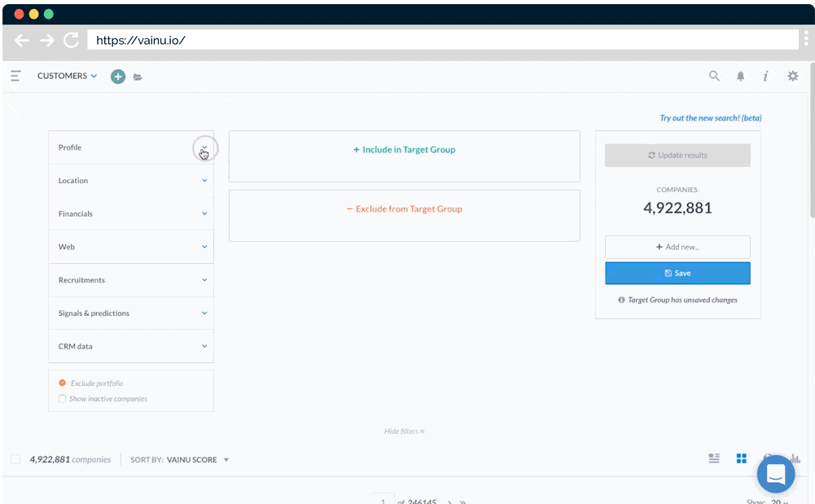Expand the Financials filter section

tap(204, 213)
